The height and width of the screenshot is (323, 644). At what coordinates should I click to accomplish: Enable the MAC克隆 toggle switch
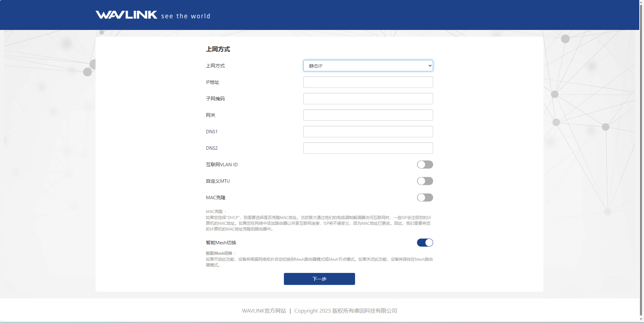(425, 198)
